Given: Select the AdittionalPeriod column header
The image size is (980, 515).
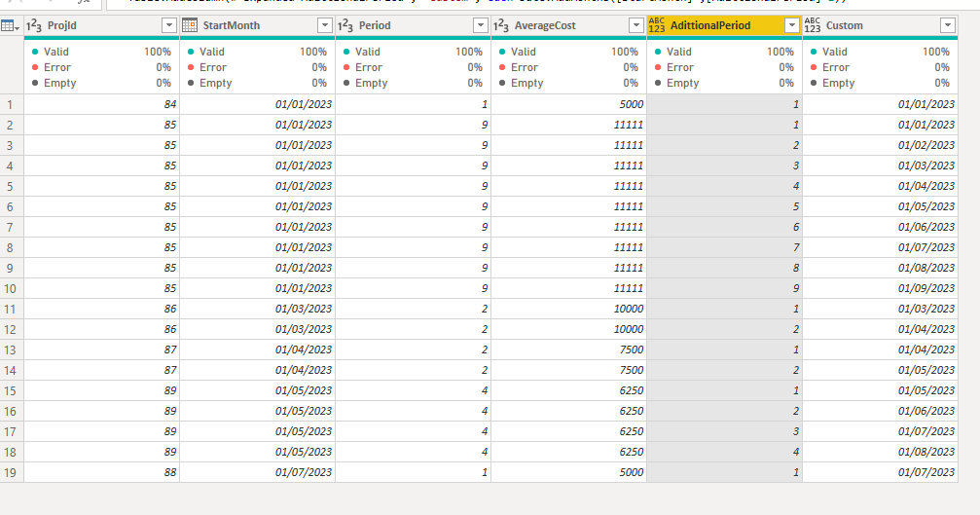Looking at the screenshot, I should (724, 25).
